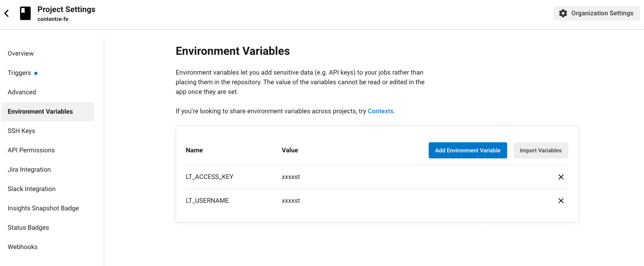Open Jira Integration settings
The height and width of the screenshot is (266, 644).
(29, 170)
